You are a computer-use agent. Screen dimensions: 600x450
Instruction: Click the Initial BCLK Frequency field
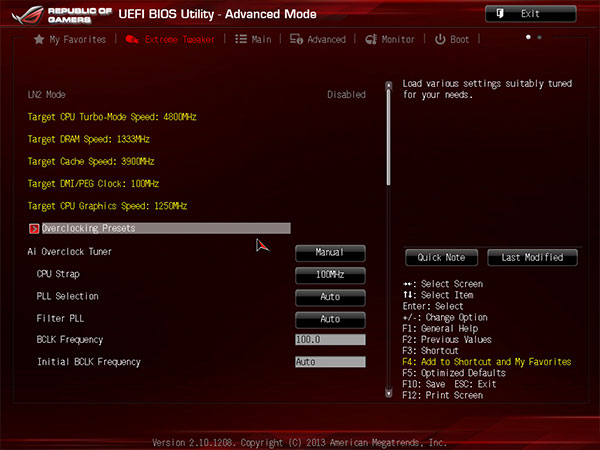(330, 362)
